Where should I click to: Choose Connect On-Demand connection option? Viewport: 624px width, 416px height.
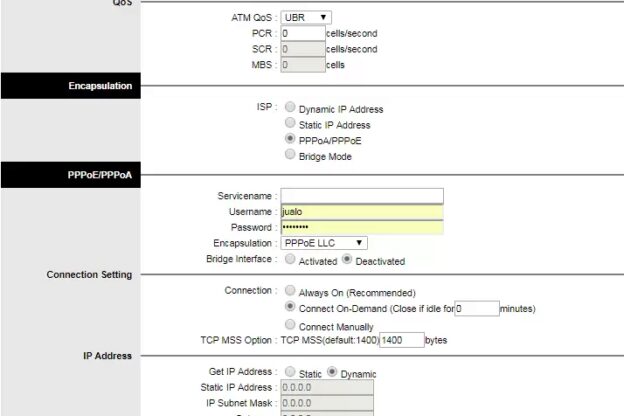click(290, 306)
